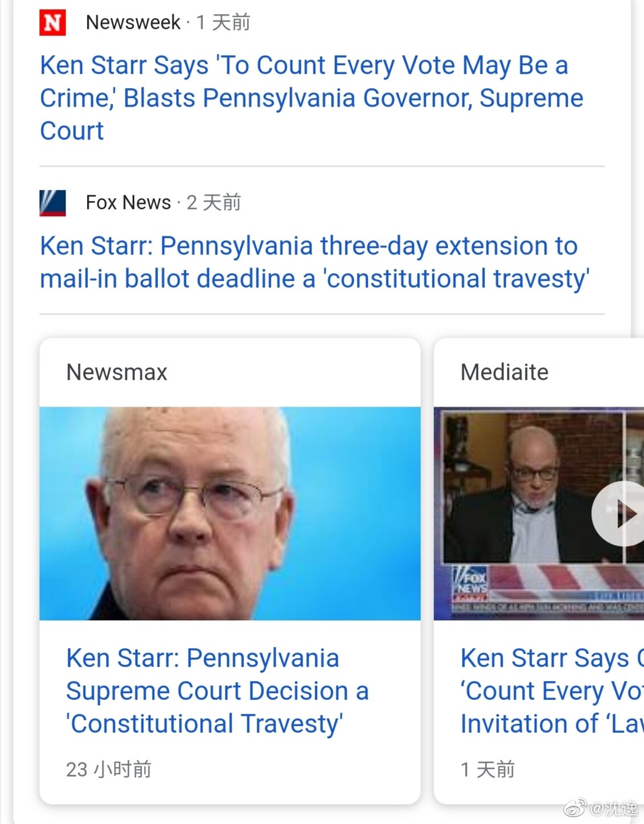This screenshot has height=824, width=644.
Task: Open Fox News headline about three-day extension
Action: (x=314, y=262)
